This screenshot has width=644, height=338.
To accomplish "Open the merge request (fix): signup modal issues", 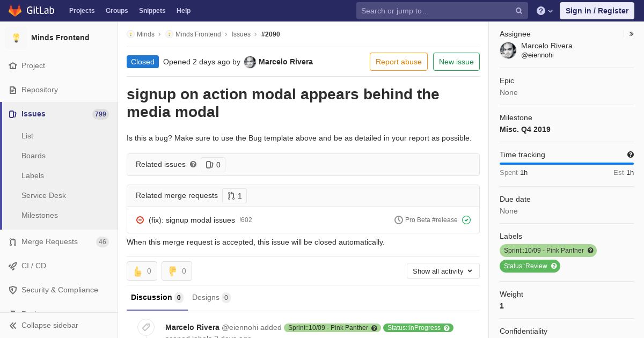I will [x=192, y=220].
